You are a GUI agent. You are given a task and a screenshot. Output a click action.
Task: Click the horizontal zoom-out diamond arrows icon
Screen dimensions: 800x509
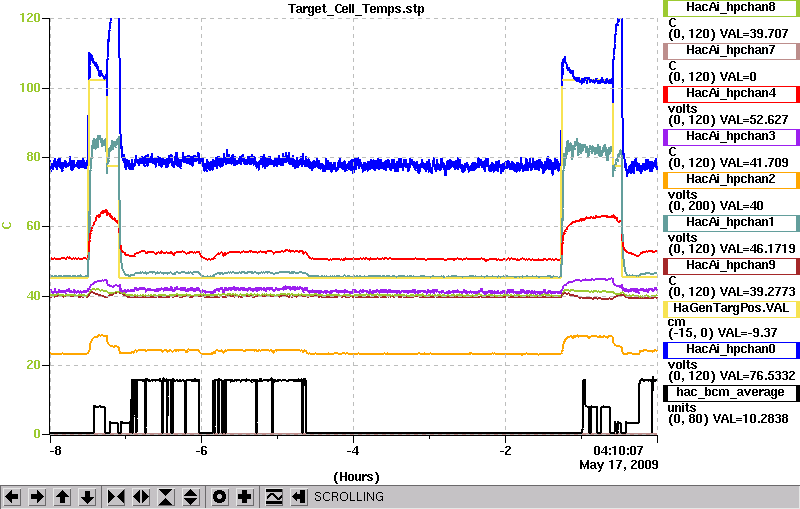(141, 497)
